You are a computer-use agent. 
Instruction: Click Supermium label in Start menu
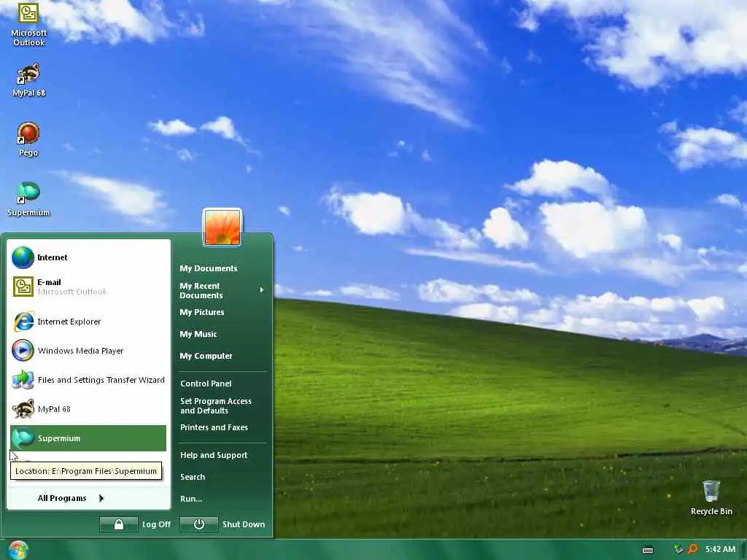(x=59, y=438)
